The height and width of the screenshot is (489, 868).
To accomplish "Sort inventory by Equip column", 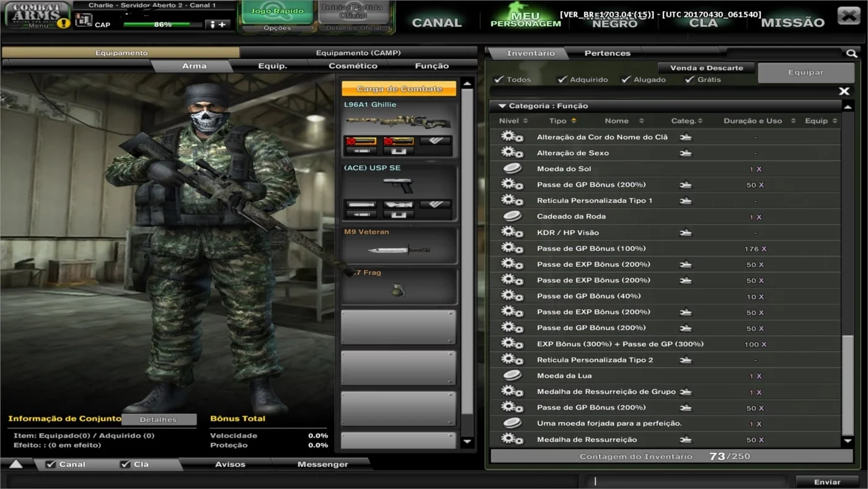I will coord(821,121).
